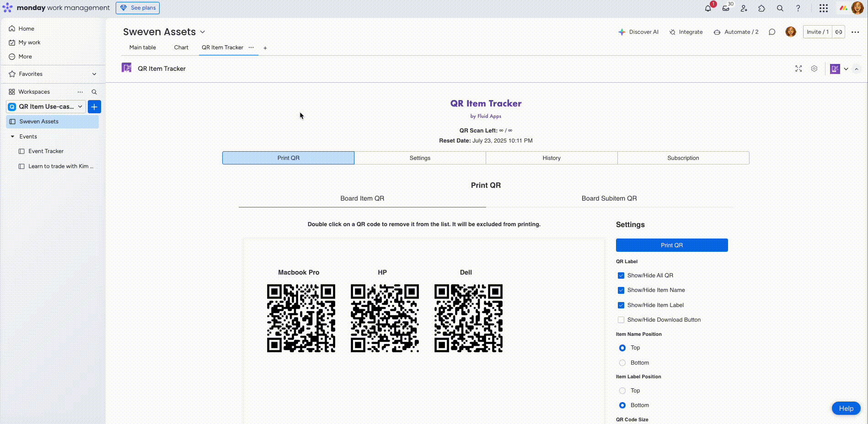Screen dimensions: 868x424
Task: Click the monday logo in the top-left
Action: coord(8,8)
